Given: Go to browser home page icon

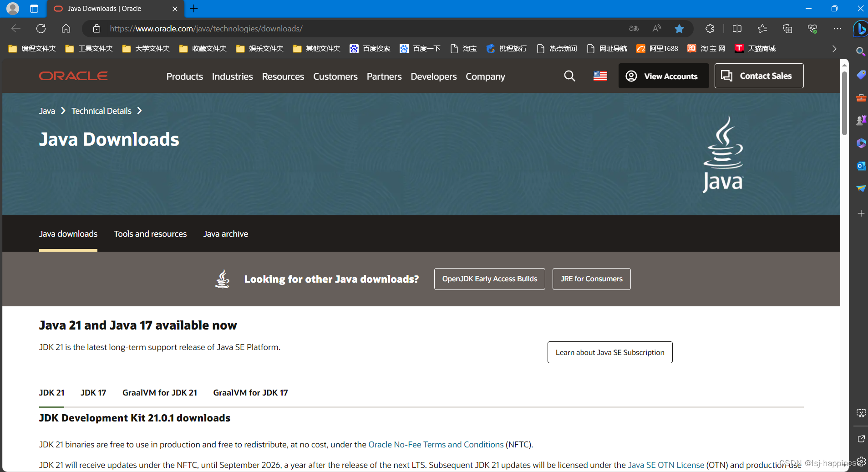Looking at the screenshot, I should 66,29.
